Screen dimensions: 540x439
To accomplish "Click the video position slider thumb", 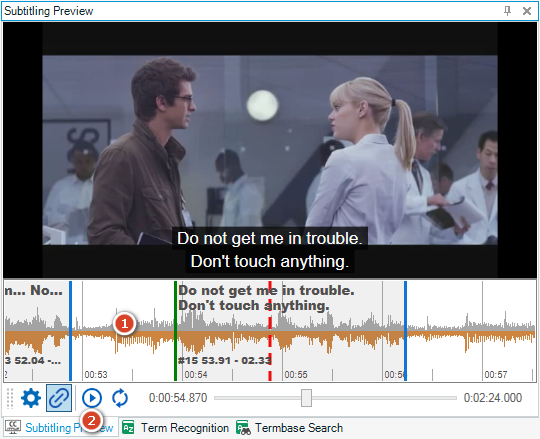I will point(306,398).
